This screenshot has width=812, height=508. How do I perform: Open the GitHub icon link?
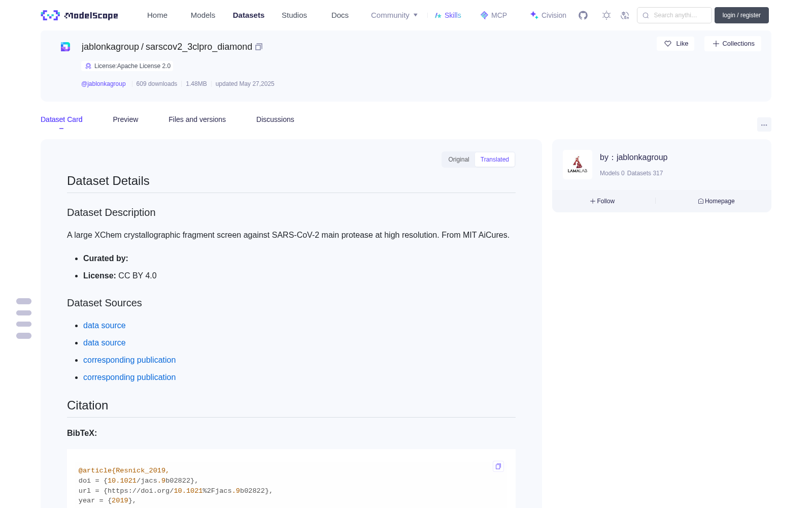click(583, 15)
